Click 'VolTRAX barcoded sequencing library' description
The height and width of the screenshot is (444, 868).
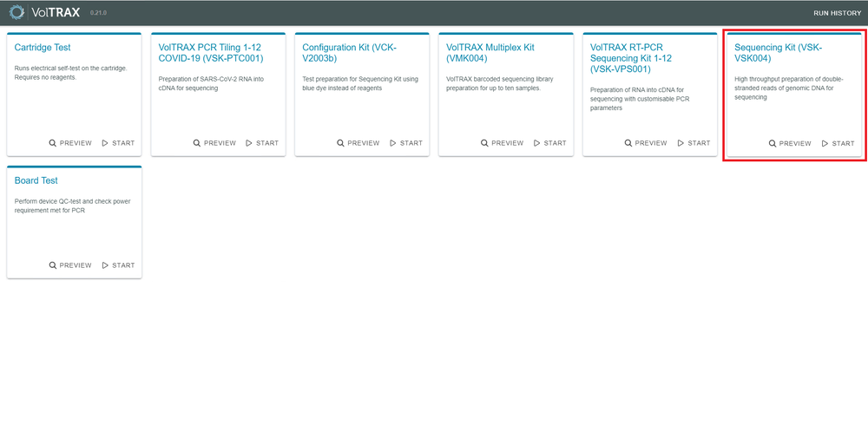click(501, 84)
